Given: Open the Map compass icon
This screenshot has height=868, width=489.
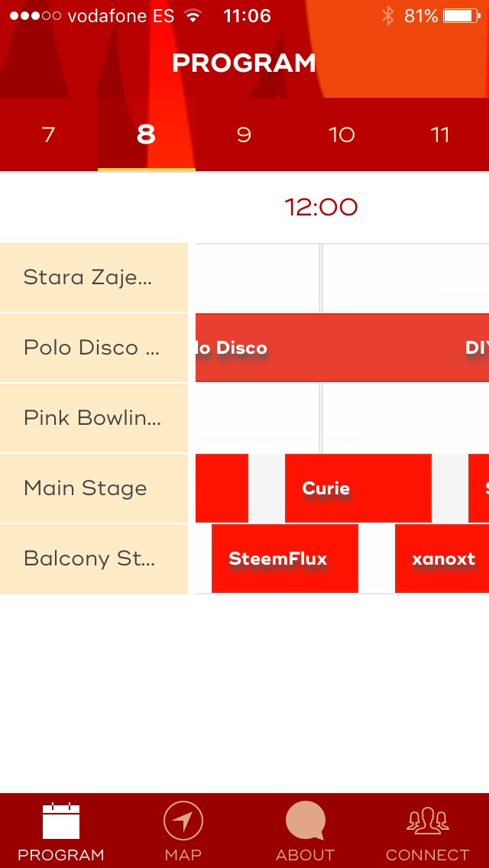Looking at the screenshot, I should (x=183, y=821).
